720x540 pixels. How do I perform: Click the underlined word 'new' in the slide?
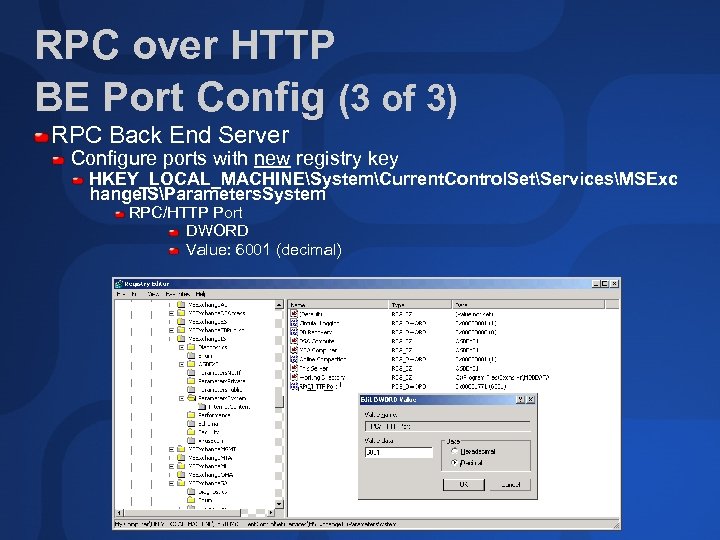272,158
